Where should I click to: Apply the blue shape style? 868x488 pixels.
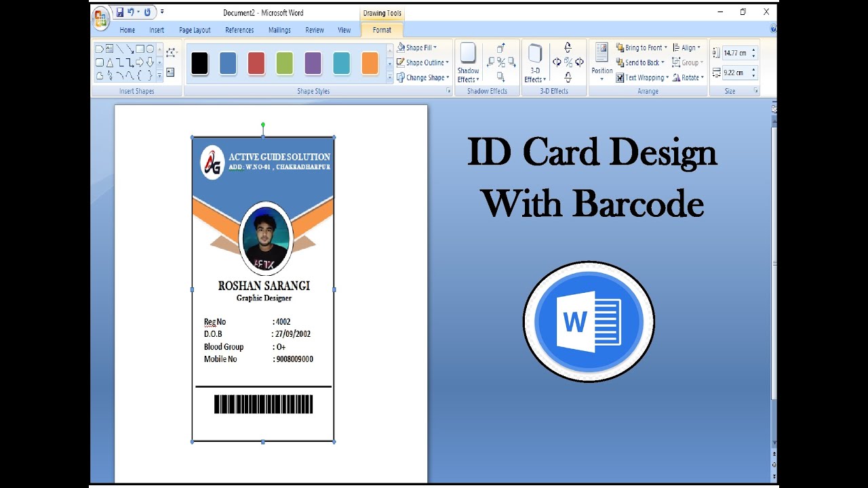[x=228, y=63]
